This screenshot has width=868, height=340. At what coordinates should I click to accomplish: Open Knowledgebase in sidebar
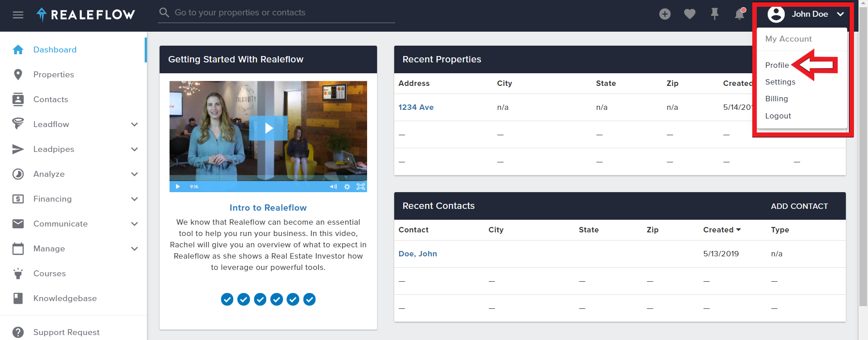[65, 298]
